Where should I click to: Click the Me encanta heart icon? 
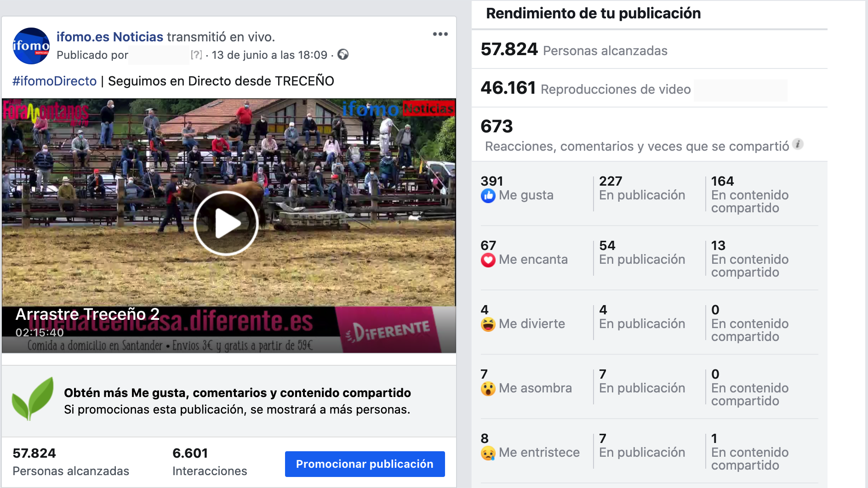[x=488, y=260]
